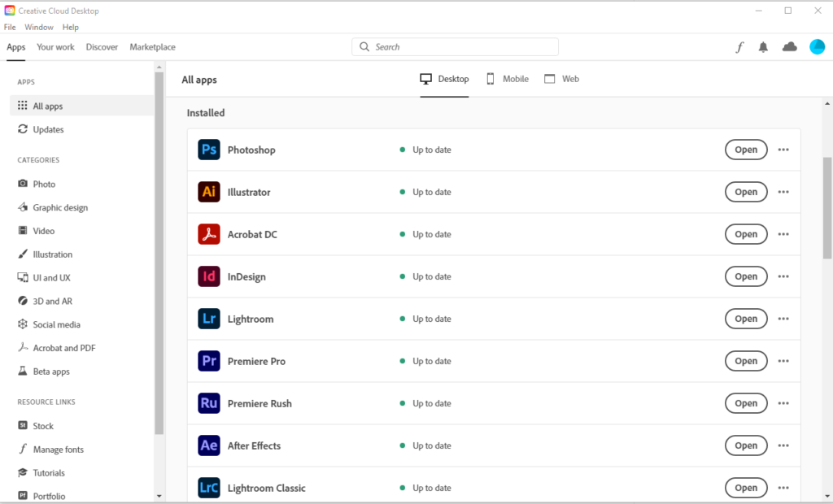This screenshot has height=504, width=833.
Task: Switch to the Mobile tab
Action: [x=507, y=78]
